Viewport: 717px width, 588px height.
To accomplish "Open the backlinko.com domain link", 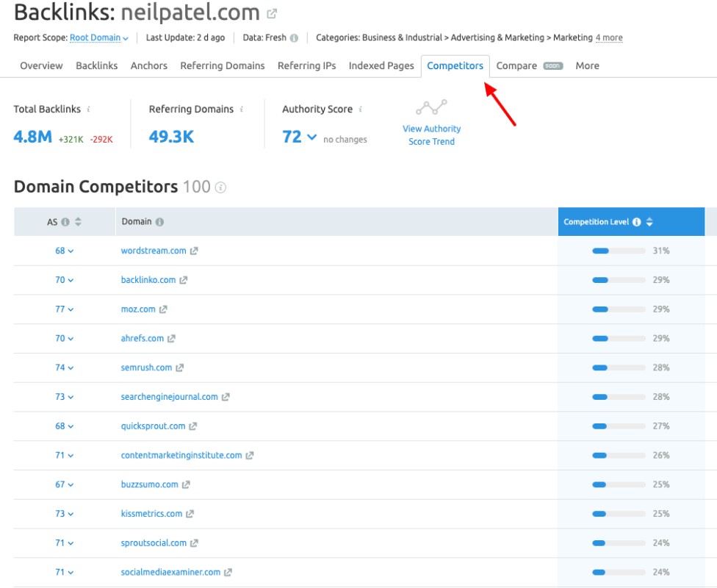I will coord(148,280).
